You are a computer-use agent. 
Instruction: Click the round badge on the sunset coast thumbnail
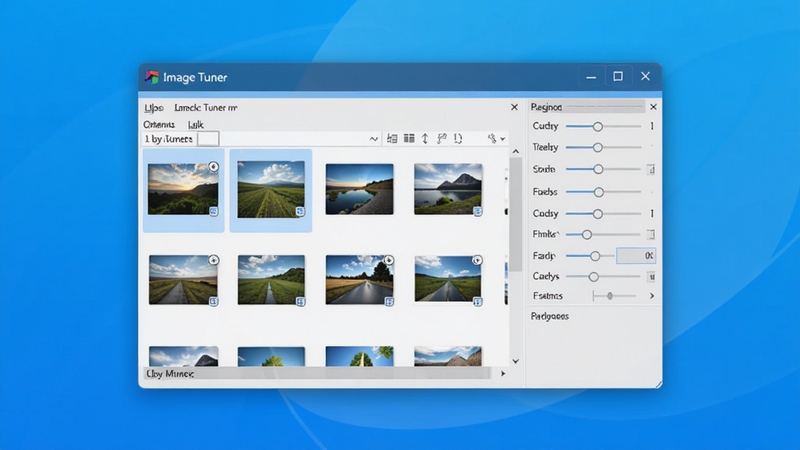click(213, 167)
